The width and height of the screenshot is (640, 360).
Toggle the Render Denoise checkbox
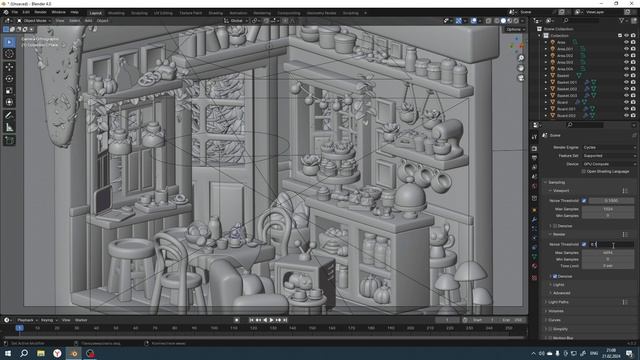click(555, 276)
